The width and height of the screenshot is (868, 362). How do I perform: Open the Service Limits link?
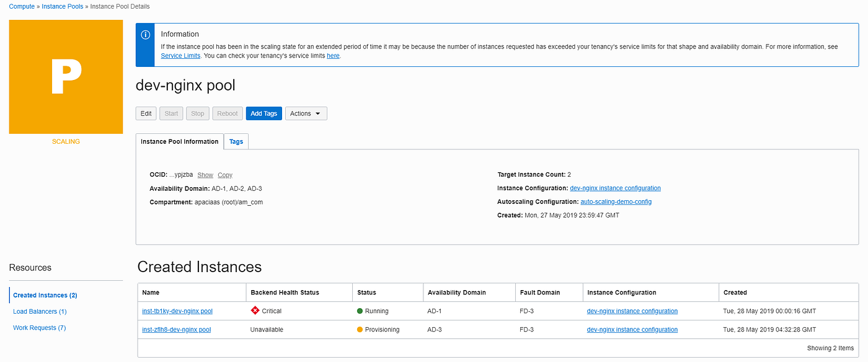click(x=180, y=56)
